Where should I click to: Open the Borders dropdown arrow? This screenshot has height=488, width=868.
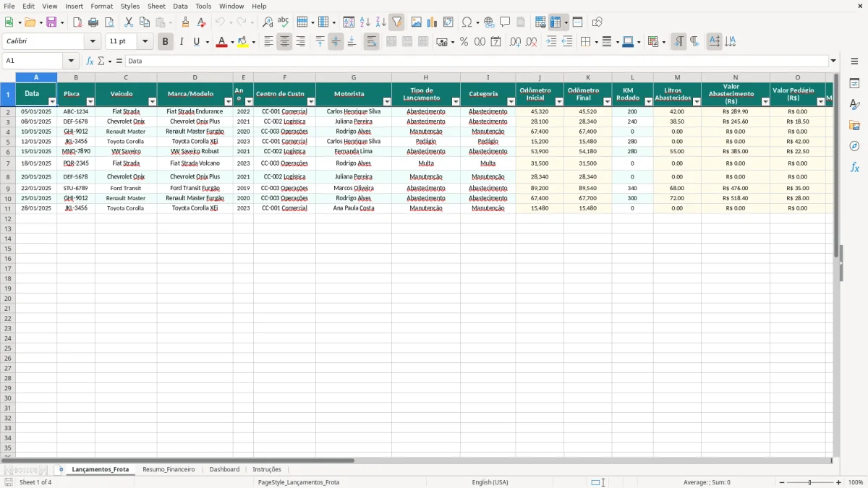[595, 42]
